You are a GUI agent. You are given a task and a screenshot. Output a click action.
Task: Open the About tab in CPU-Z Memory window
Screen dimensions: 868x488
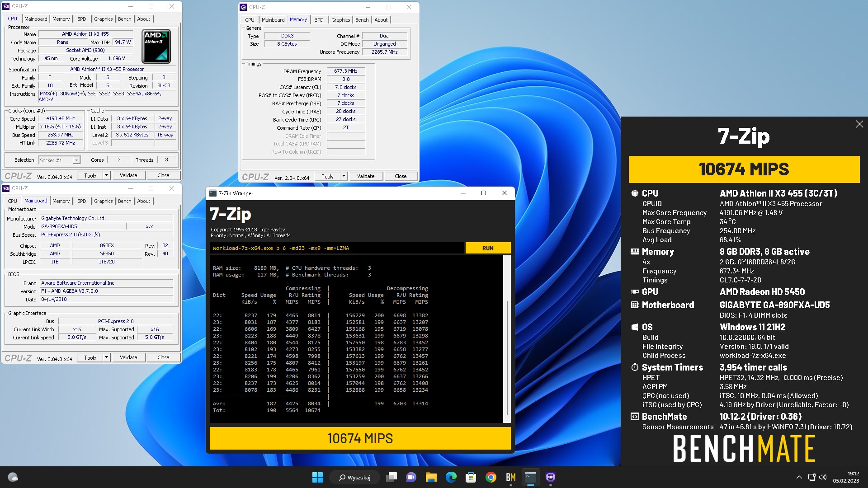tap(381, 20)
